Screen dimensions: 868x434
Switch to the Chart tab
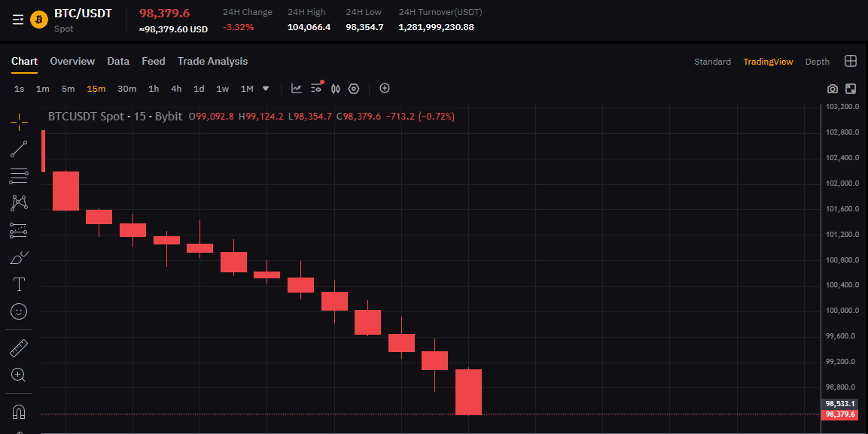pyautogui.click(x=24, y=62)
